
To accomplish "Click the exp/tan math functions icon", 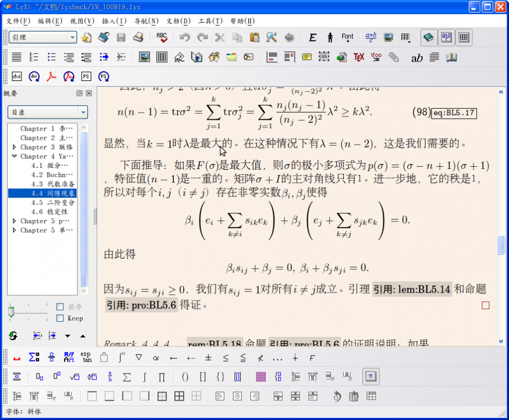I will (x=86, y=358).
